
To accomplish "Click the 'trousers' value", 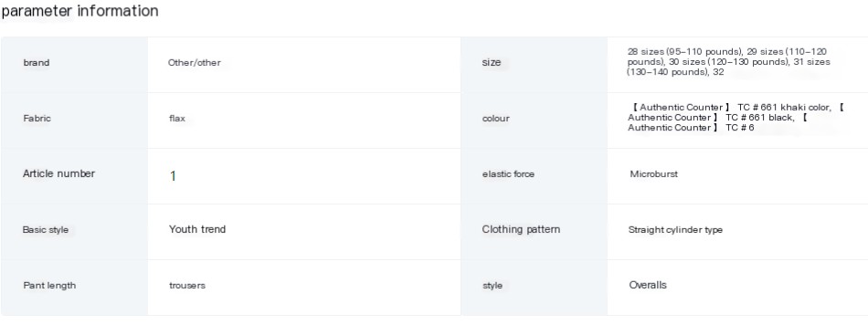I will (x=187, y=285).
